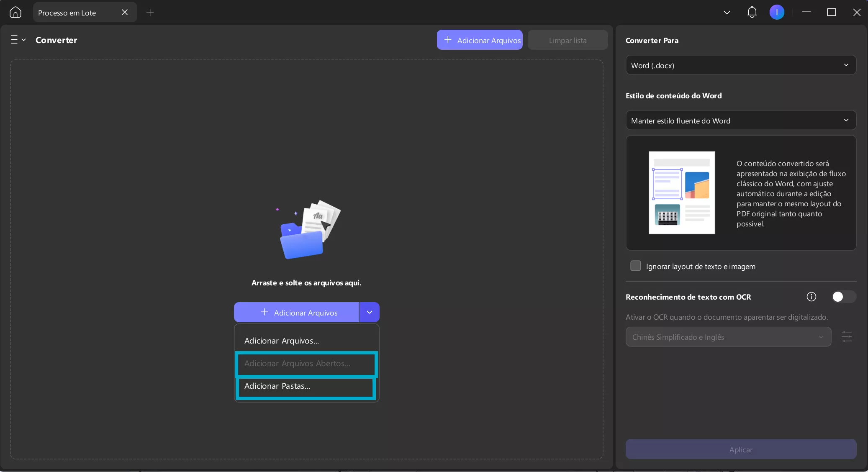
Task: Expand Manter estilo fluente do Word dropdown
Action: click(740, 121)
